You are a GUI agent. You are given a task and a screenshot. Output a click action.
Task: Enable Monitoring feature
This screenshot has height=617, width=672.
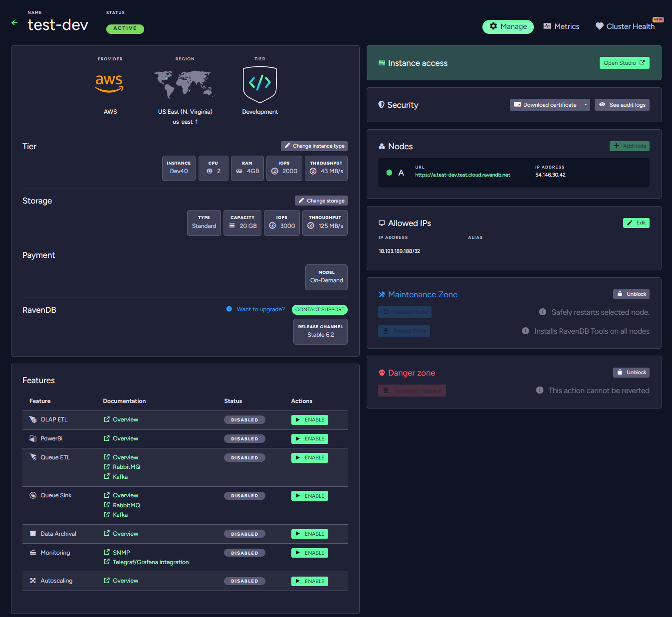click(x=310, y=553)
